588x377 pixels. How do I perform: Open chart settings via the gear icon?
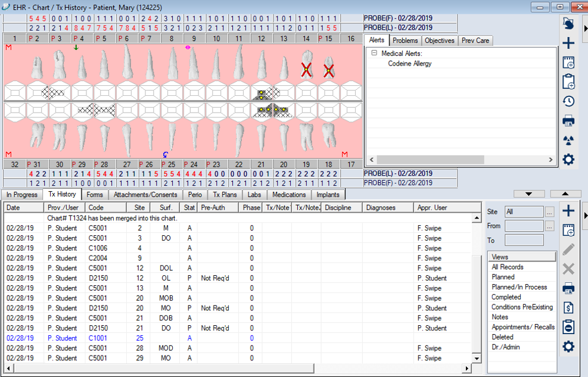click(x=568, y=160)
